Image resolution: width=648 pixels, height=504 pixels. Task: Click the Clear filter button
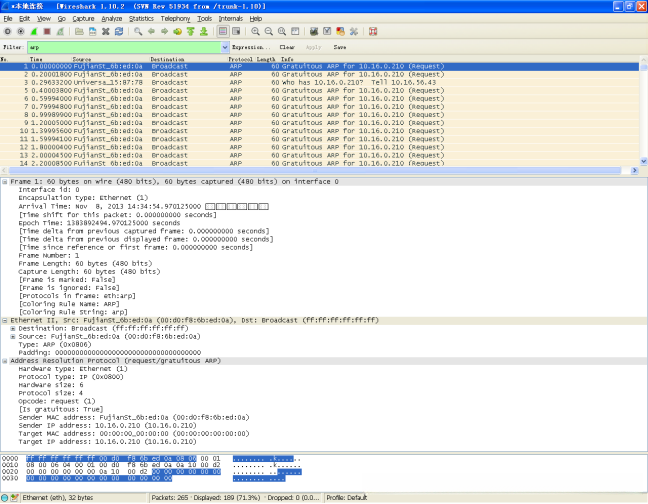click(x=287, y=47)
